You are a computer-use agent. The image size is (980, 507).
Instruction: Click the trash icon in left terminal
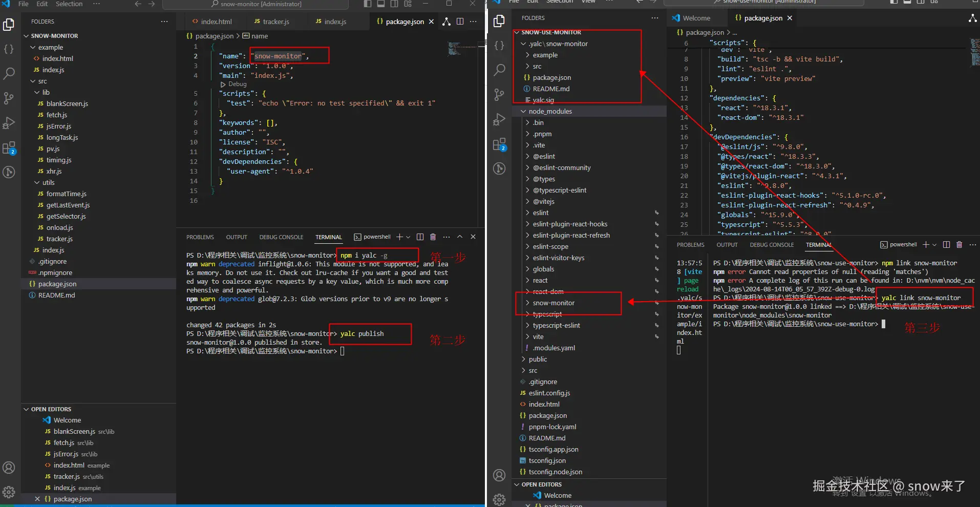click(433, 237)
